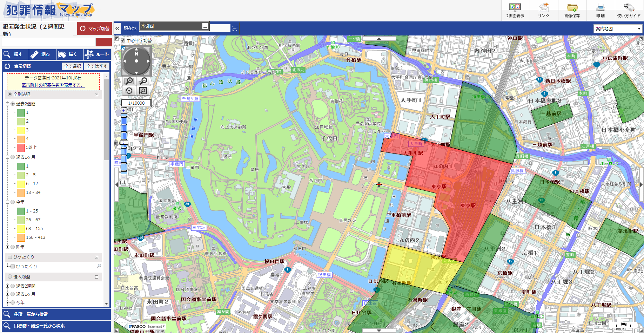Open the ルート route tab

tap(98, 54)
